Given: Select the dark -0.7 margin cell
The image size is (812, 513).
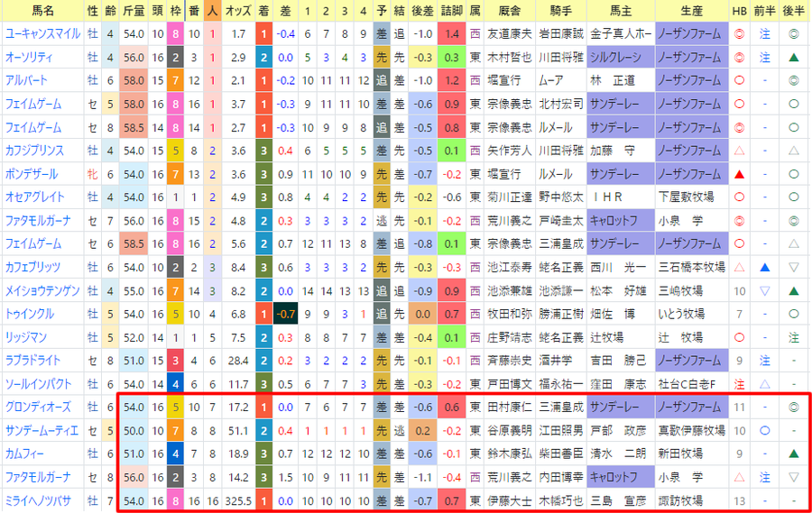Looking at the screenshot, I should pyautogui.click(x=285, y=315).
